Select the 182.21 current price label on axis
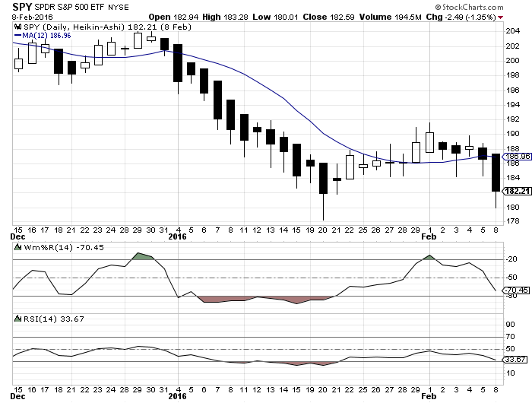This screenshot has height=403, width=532. tap(513, 192)
